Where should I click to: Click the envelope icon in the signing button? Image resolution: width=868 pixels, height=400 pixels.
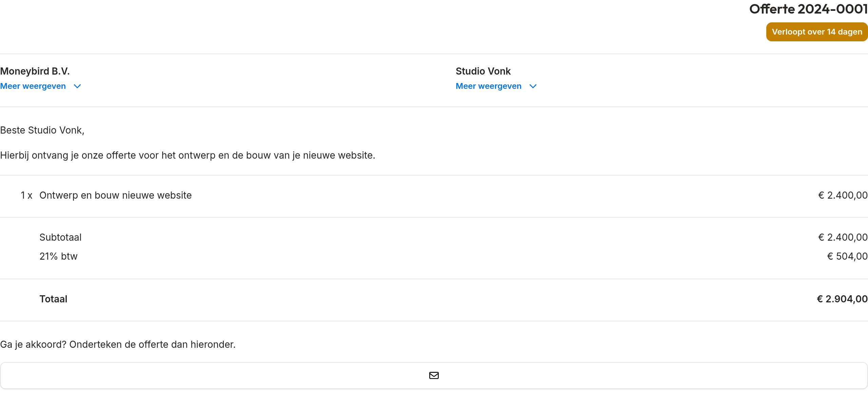point(434,375)
